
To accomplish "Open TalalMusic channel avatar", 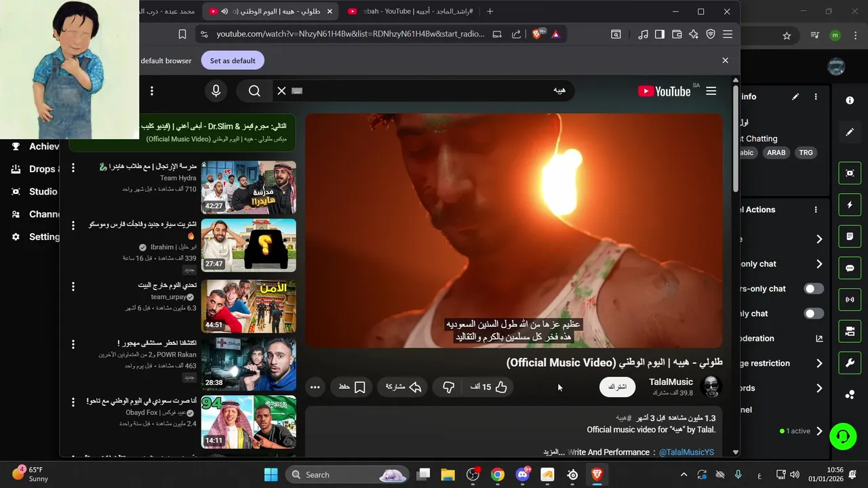I will pyautogui.click(x=711, y=387).
